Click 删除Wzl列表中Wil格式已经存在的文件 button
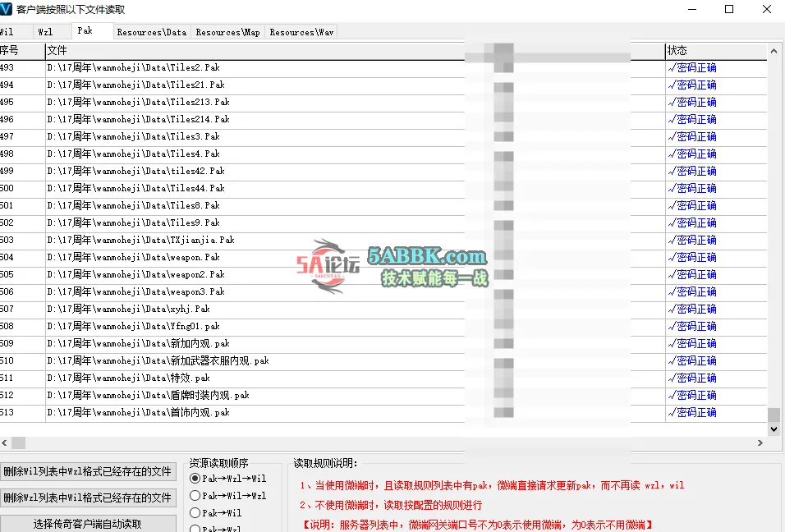This screenshot has height=532, width=785. coord(88,498)
